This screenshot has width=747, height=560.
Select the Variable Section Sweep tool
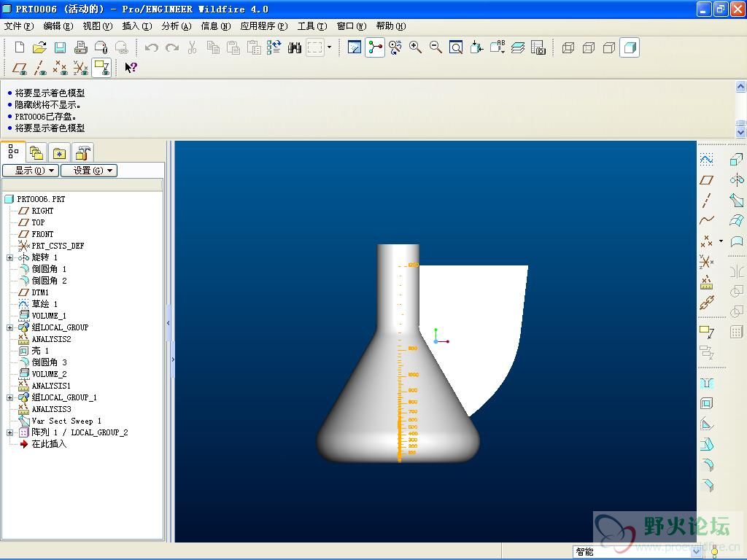[737, 200]
